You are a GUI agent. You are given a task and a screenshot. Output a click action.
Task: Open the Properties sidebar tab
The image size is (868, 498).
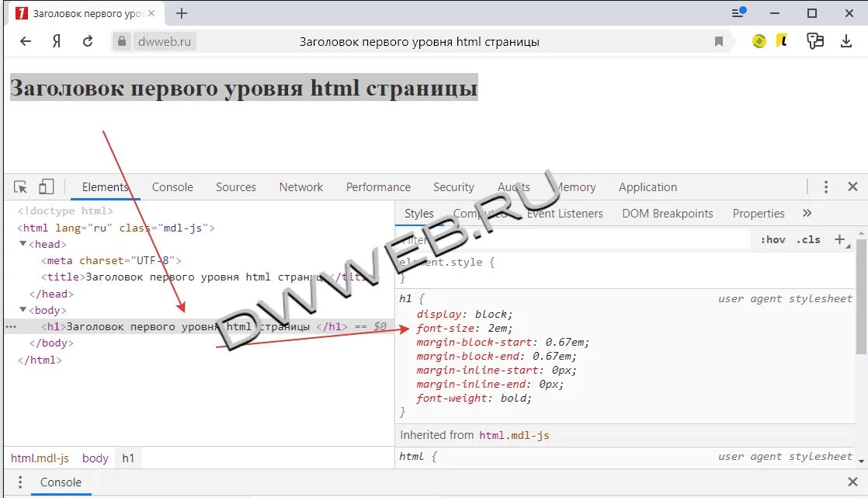759,214
